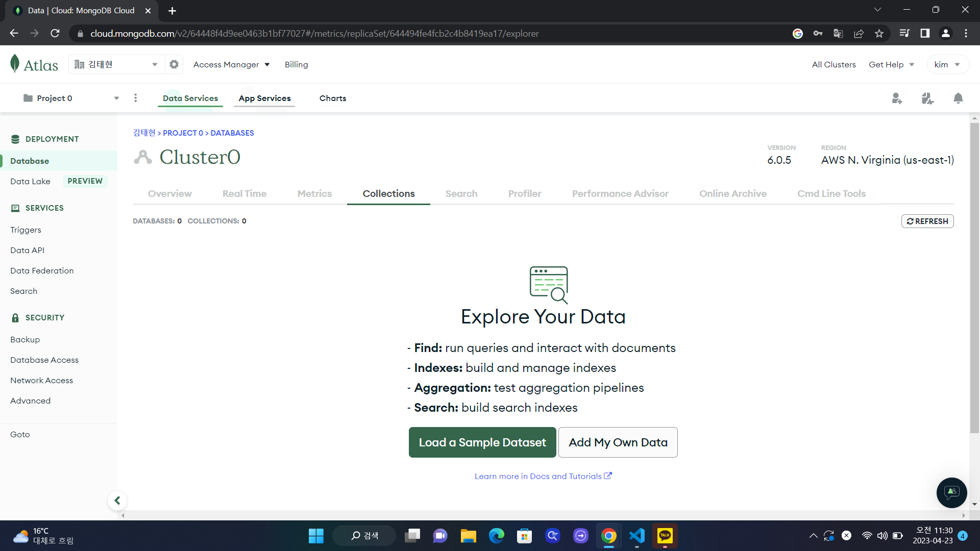Select the Metrics cluster tab
Screen dimensions: 980x551
pyautogui.click(x=314, y=193)
